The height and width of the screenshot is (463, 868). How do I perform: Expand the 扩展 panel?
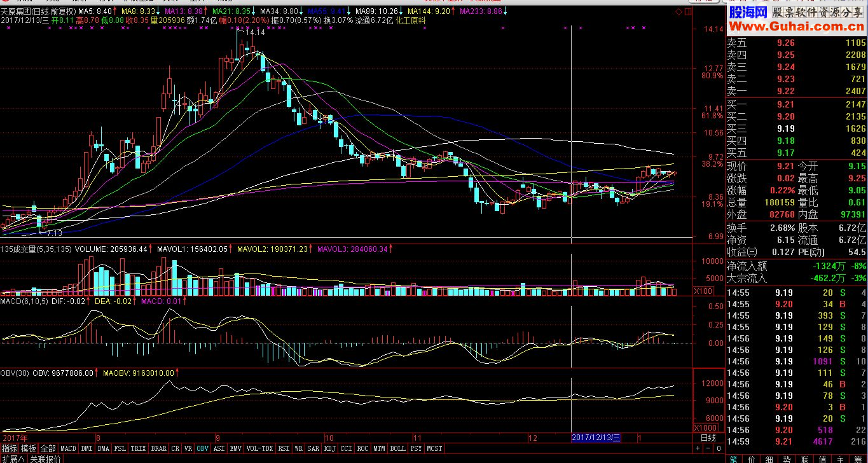(13, 459)
